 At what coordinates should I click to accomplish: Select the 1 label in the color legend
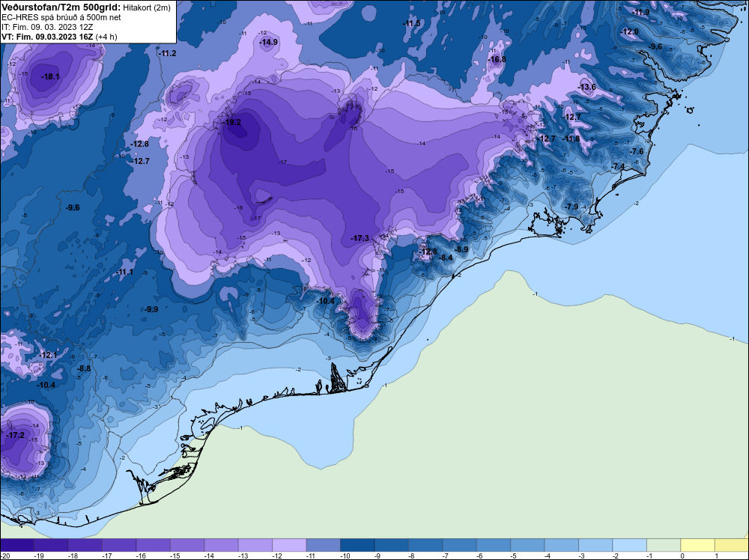click(715, 556)
